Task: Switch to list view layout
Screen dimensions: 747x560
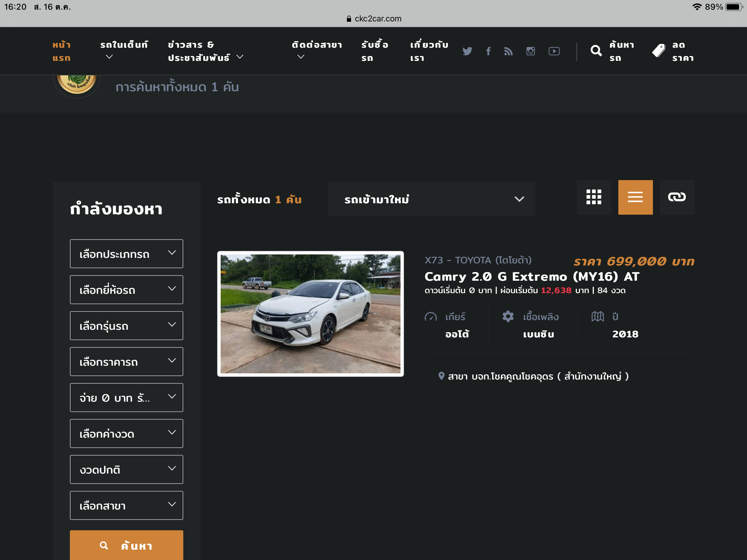Action: (x=635, y=197)
